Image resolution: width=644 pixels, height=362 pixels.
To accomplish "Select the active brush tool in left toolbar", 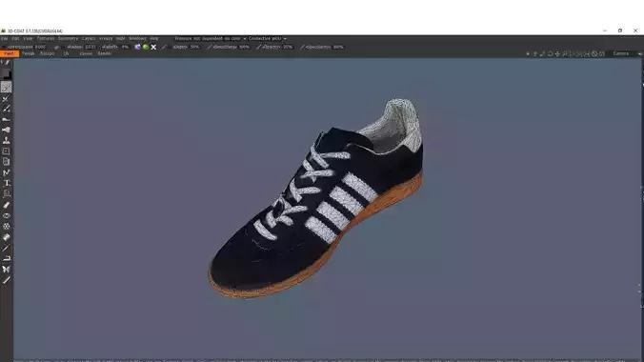I will [6, 87].
